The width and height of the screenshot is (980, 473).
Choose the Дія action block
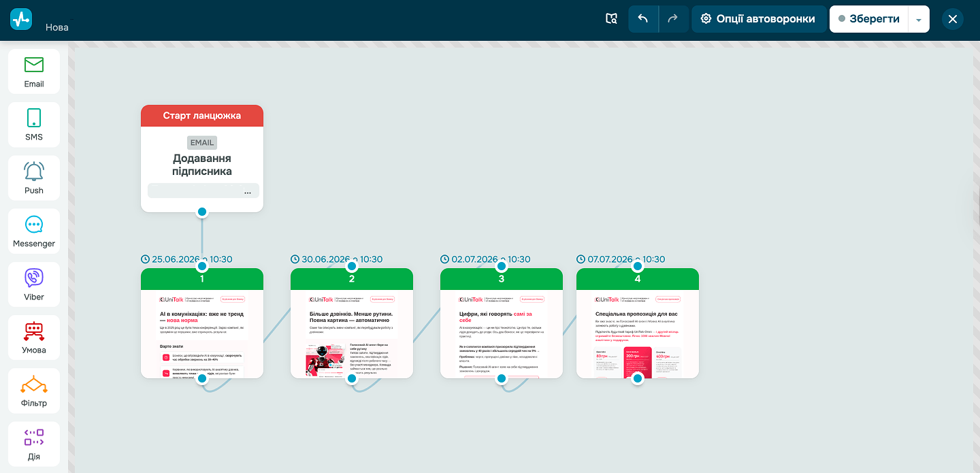tap(34, 444)
